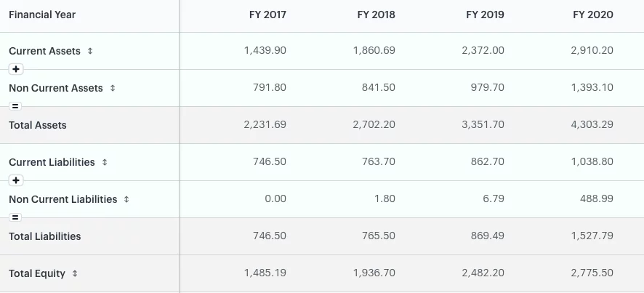Click the Non Current Liabilities label
The width and height of the screenshot is (644, 293).
click(63, 199)
